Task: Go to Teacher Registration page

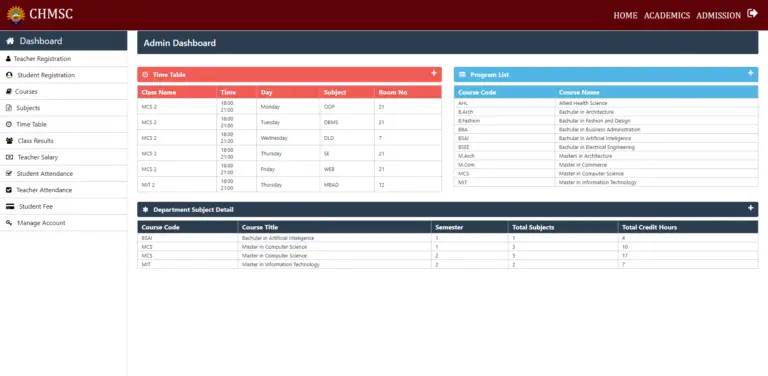Action: pyautogui.click(x=64, y=59)
